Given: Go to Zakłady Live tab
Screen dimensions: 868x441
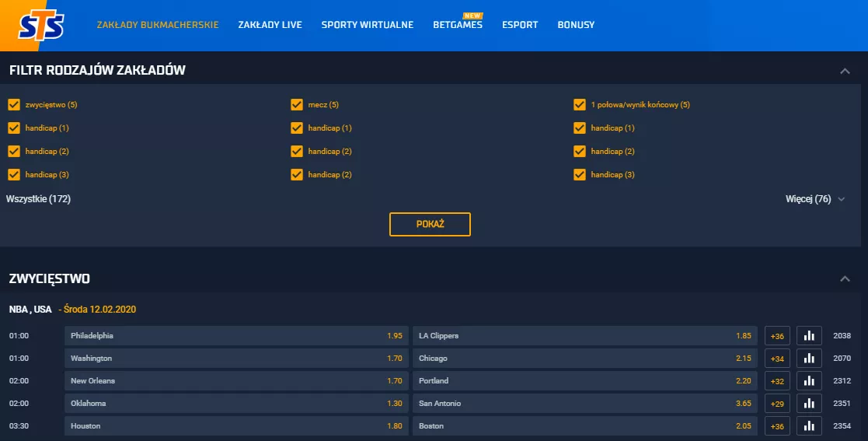Looking at the screenshot, I should coord(270,25).
